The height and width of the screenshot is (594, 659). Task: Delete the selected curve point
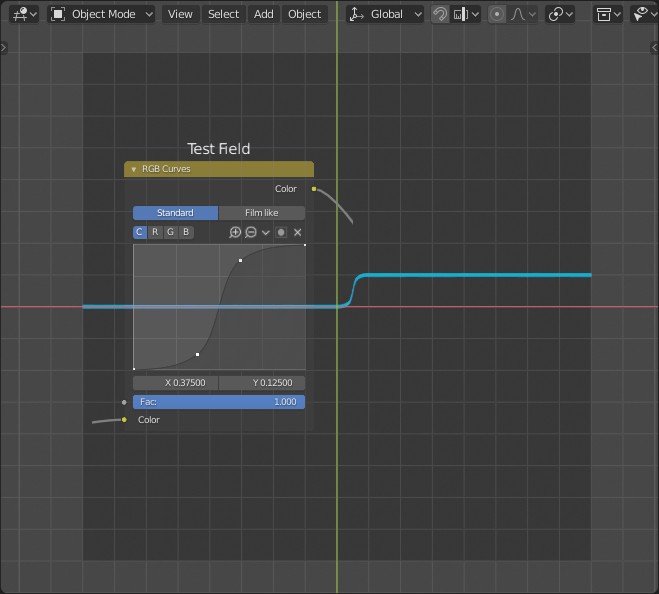(297, 232)
